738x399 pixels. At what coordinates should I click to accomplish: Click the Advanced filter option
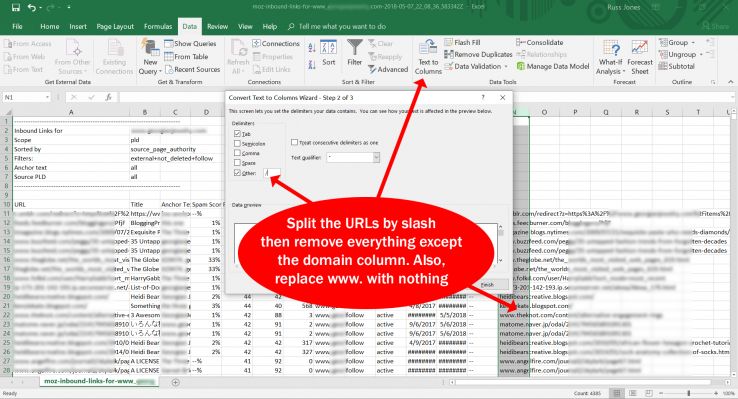(388, 69)
